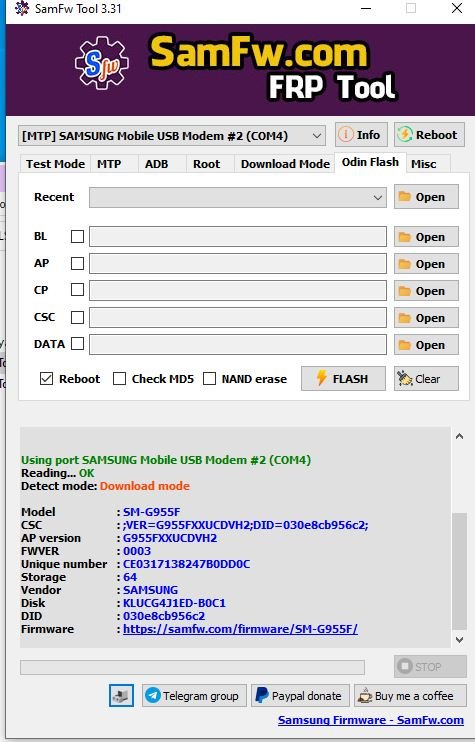Image resolution: width=475 pixels, height=742 pixels.
Task: Click the Vendor value SAMSUNG
Action: (x=150, y=590)
